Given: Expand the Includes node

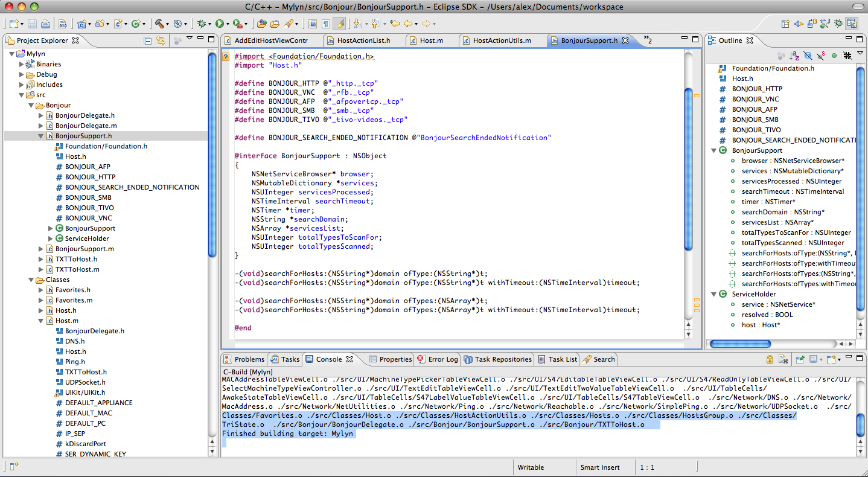Looking at the screenshot, I should point(22,85).
